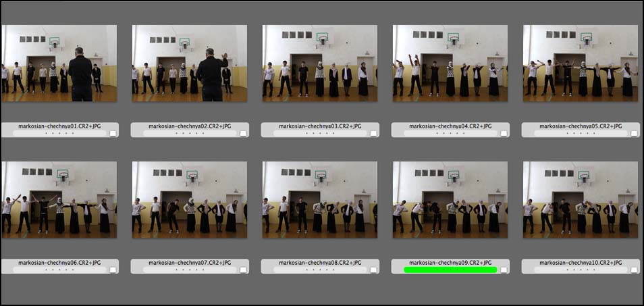
Task: Check the markosian-chechnya07 checkbox
Action: [x=243, y=270]
